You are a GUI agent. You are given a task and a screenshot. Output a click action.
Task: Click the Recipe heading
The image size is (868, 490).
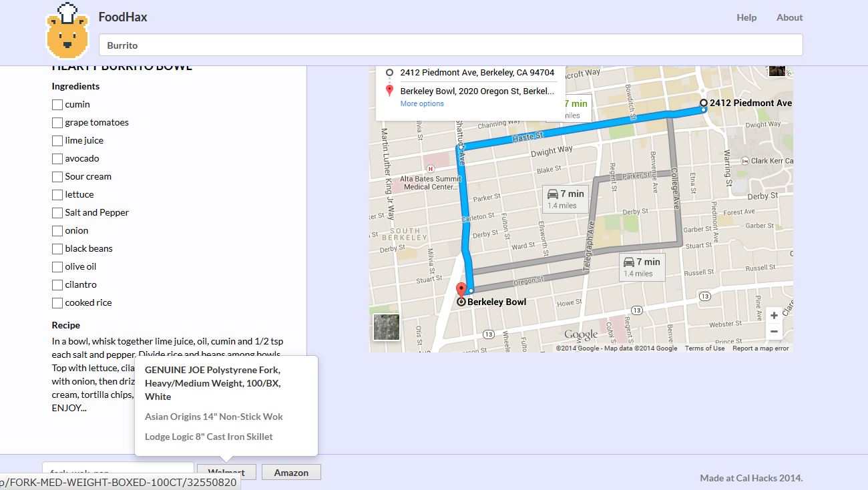[x=66, y=325]
